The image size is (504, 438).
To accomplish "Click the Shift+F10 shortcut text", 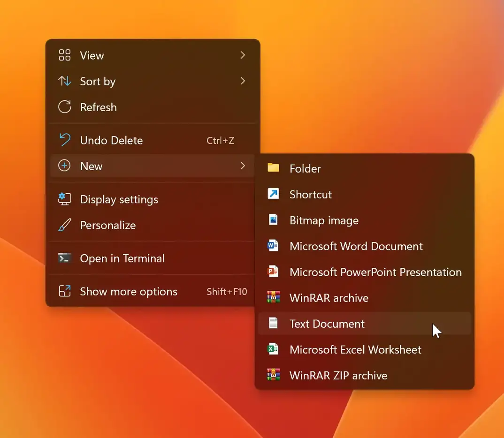I will [x=227, y=291].
